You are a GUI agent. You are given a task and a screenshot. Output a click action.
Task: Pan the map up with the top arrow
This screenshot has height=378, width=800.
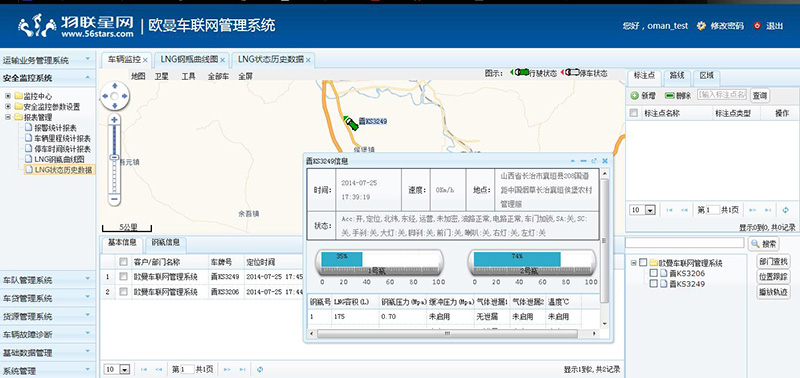click(x=114, y=86)
